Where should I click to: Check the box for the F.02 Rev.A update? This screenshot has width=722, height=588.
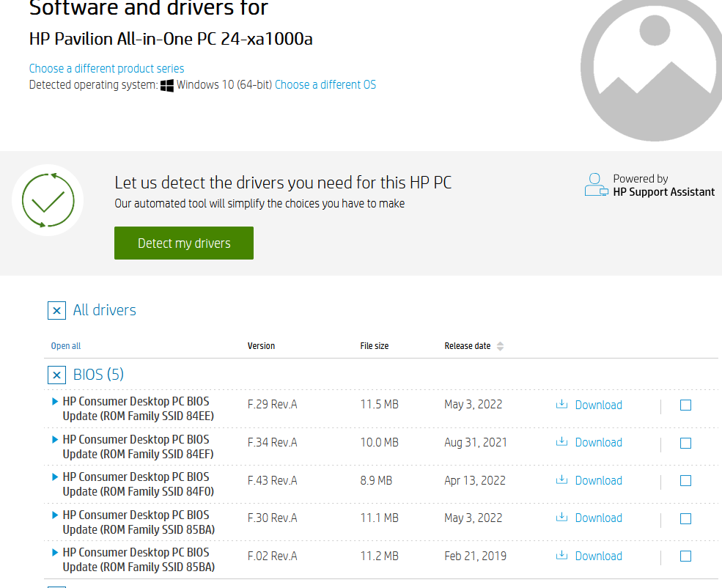tap(685, 556)
